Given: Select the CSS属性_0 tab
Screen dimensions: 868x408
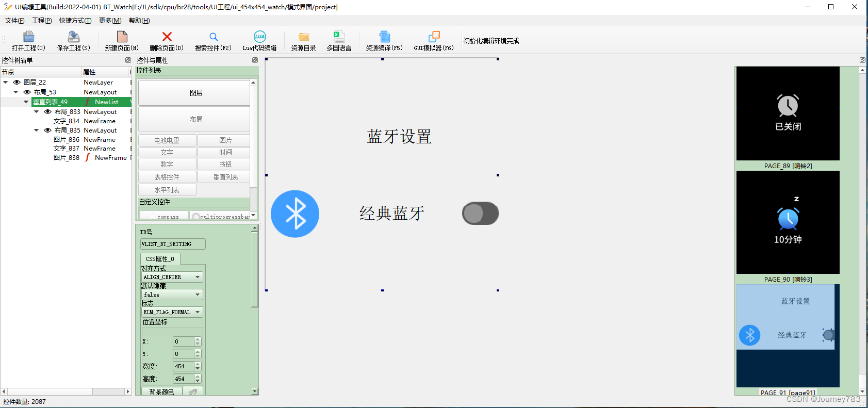Looking at the screenshot, I should 160,259.
